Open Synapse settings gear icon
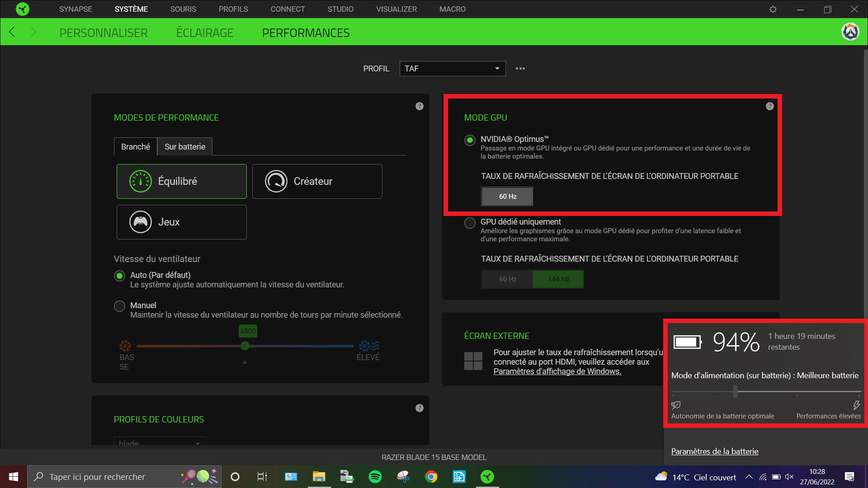This screenshot has width=868, height=488. click(x=773, y=9)
